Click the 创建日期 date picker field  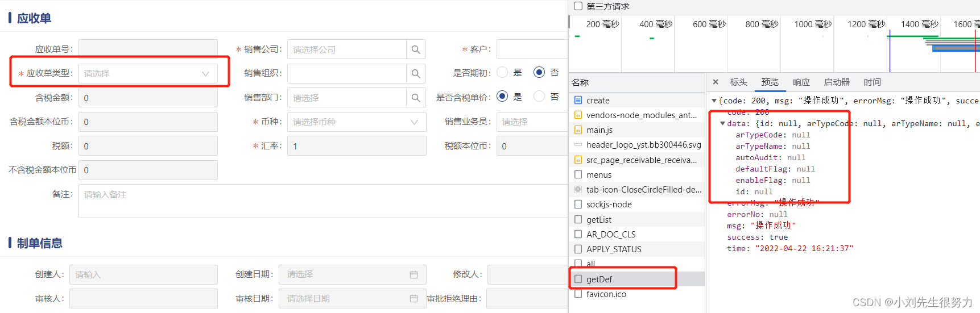click(x=353, y=274)
